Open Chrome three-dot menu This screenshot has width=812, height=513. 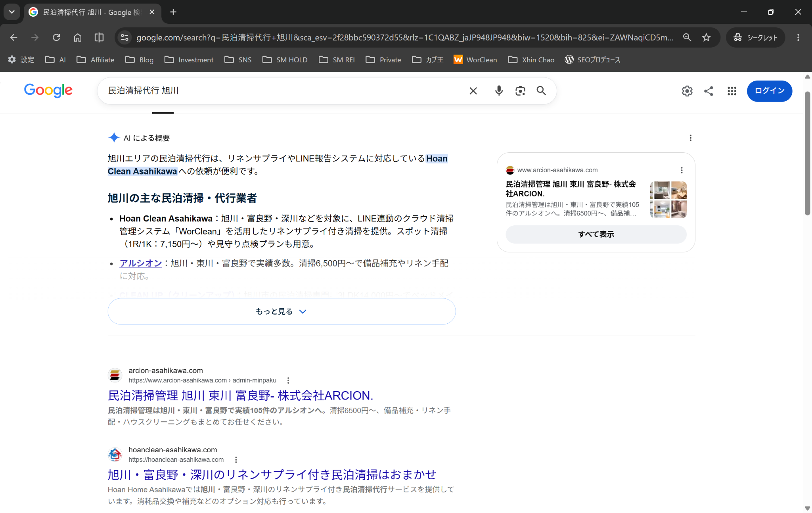[x=798, y=37]
